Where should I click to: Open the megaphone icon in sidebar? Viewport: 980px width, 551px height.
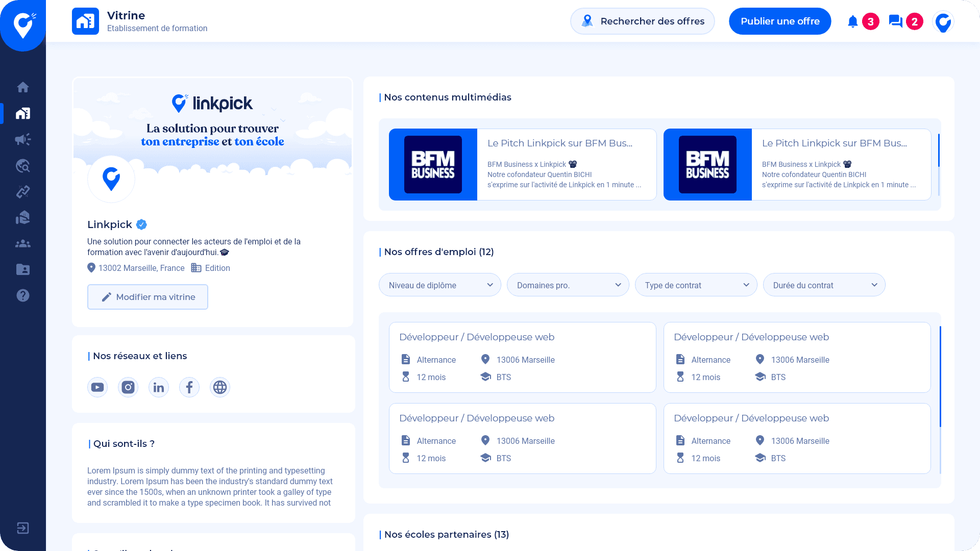click(23, 139)
